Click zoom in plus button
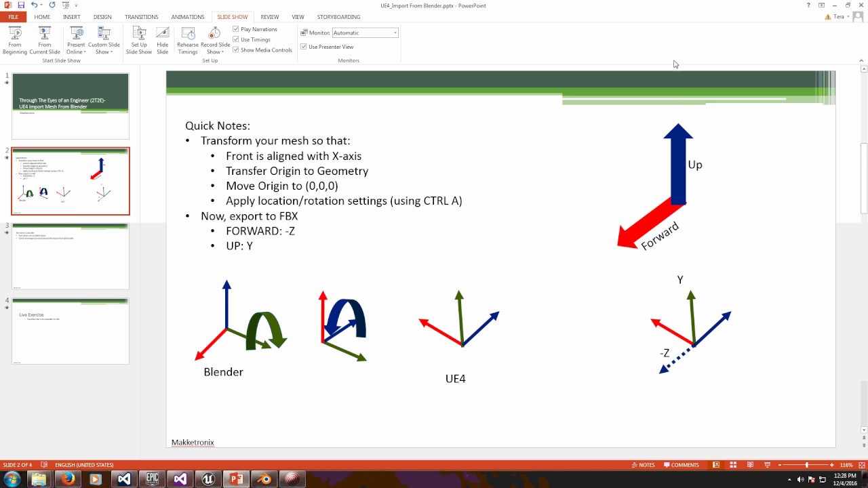The height and width of the screenshot is (488, 868). click(832, 465)
